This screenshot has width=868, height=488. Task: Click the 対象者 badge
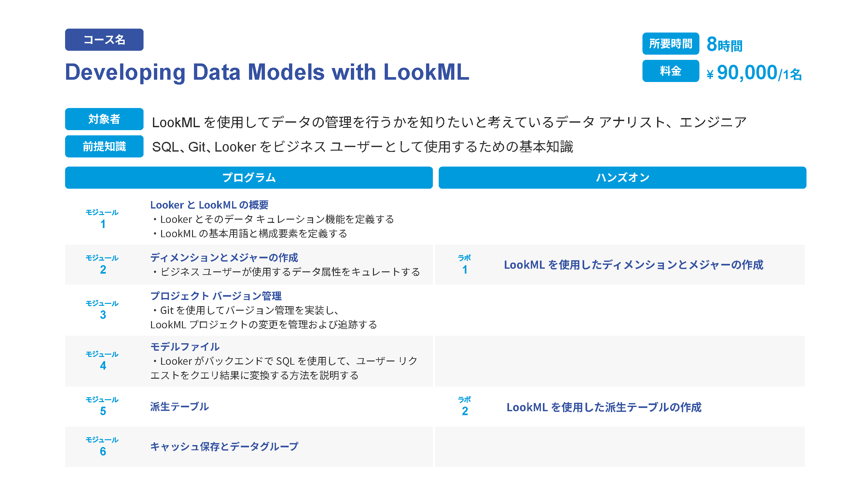tap(104, 119)
